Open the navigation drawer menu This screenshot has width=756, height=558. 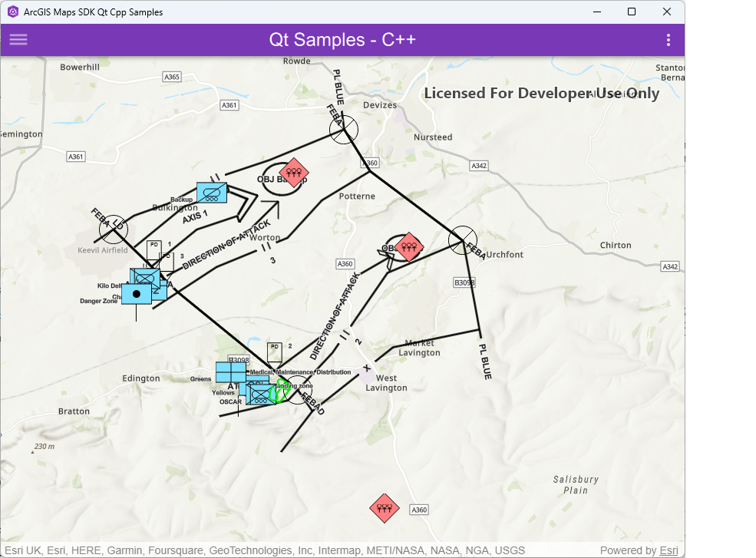pyautogui.click(x=18, y=39)
